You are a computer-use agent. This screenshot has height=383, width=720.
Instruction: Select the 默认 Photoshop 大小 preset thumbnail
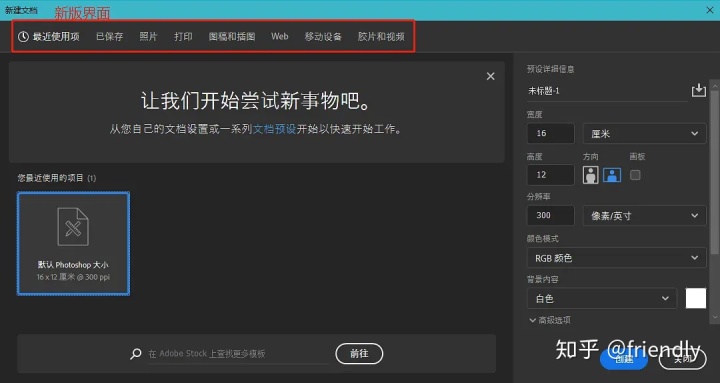tap(73, 243)
